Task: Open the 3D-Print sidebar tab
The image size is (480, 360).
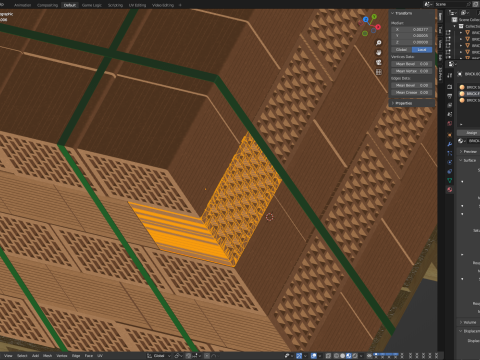Action: point(440,73)
